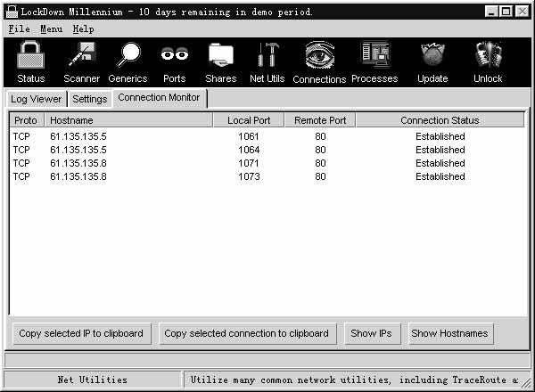Open the File menu

pos(19,29)
